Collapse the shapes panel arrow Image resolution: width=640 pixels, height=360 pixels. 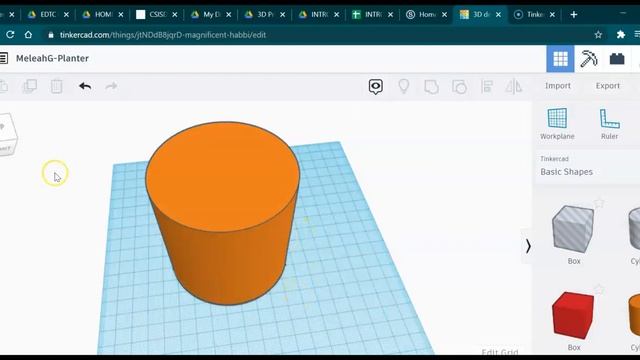(x=528, y=246)
